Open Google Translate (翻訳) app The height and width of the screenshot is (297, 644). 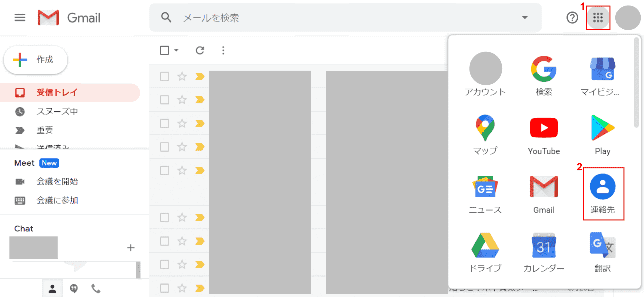click(602, 253)
